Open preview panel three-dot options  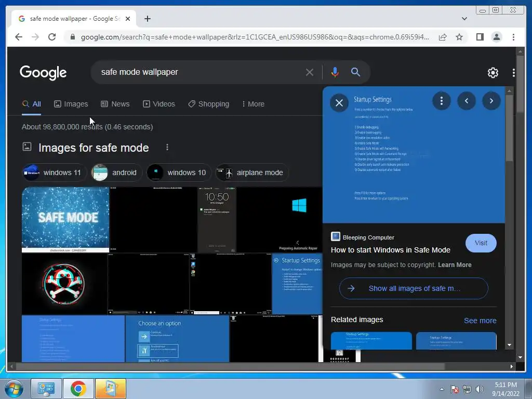pos(442,101)
